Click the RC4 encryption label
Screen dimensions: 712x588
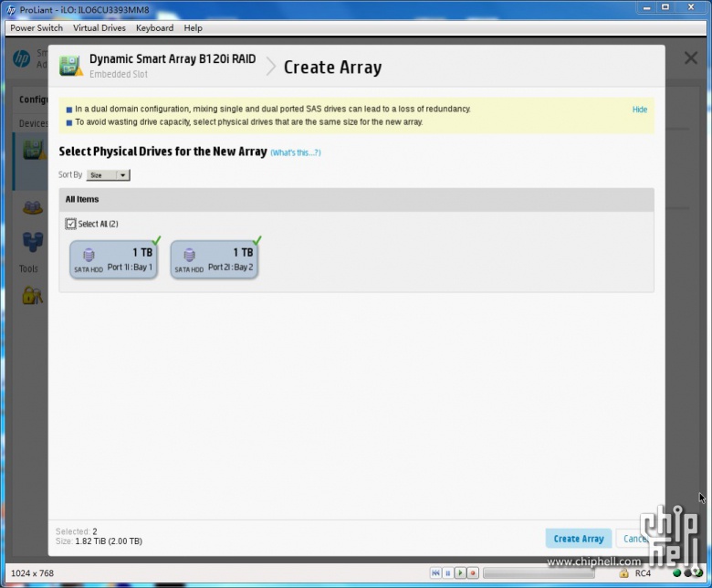point(643,573)
